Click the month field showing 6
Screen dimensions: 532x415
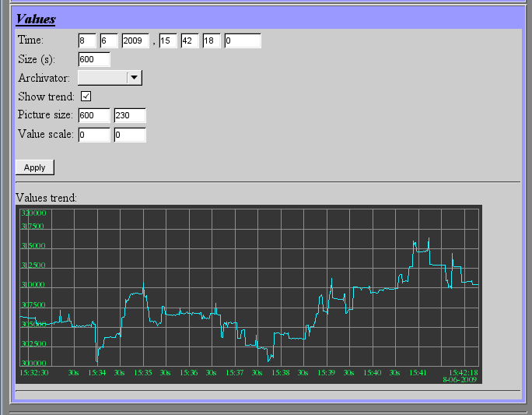tap(108, 40)
